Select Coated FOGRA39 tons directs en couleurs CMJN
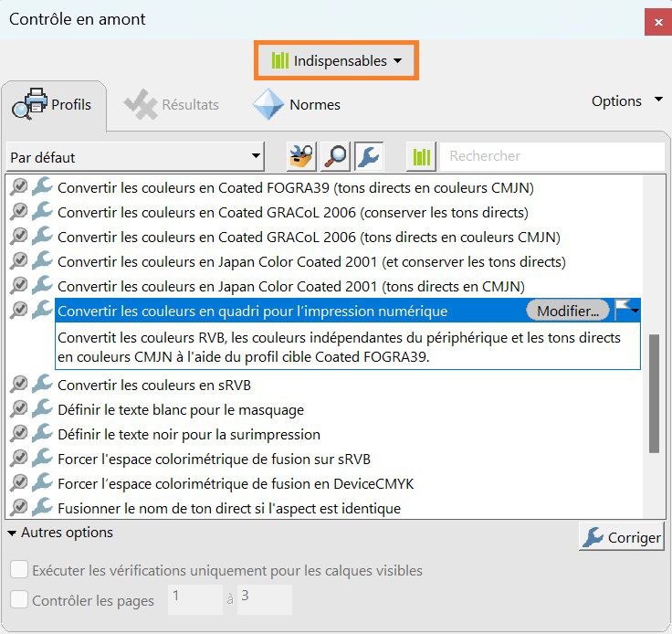 pyautogui.click(x=296, y=188)
